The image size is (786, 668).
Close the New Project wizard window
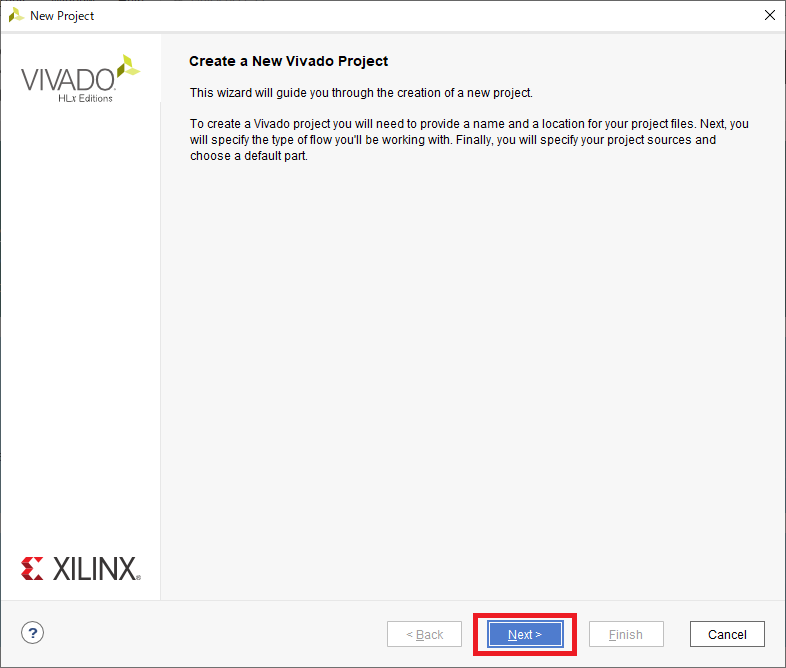coord(770,16)
